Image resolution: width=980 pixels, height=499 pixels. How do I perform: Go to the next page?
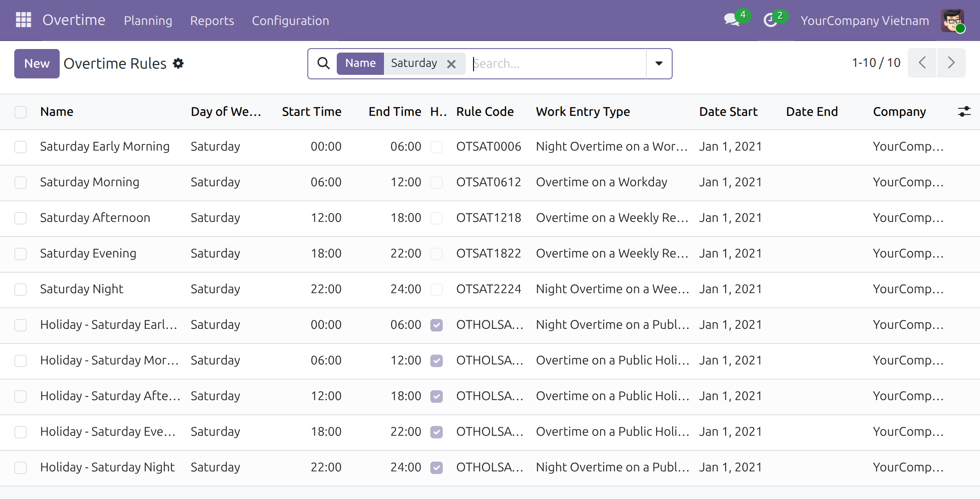point(951,63)
